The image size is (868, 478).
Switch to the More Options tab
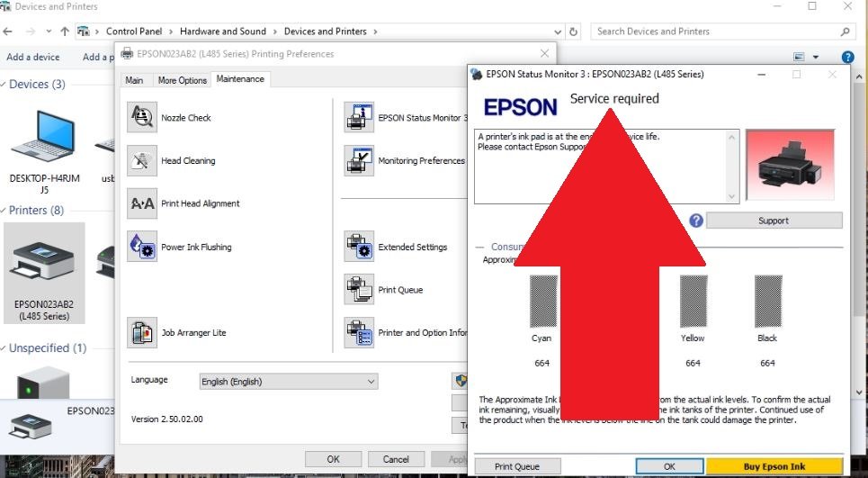(182, 80)
